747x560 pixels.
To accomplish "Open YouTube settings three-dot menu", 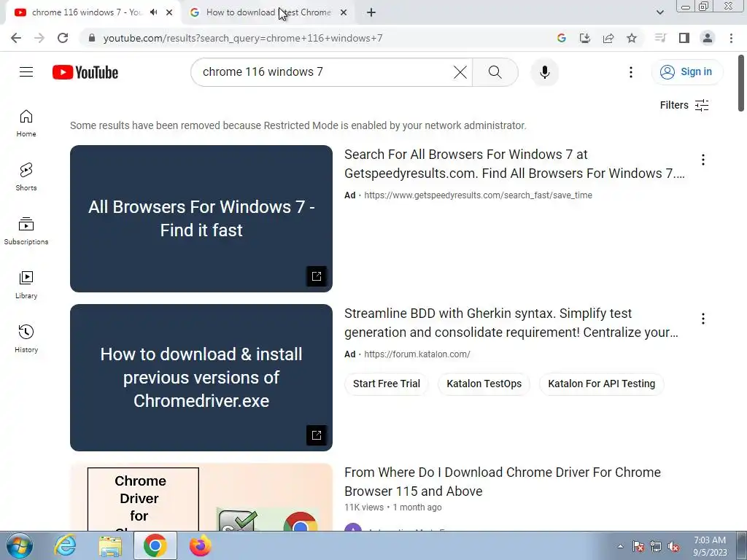I will click(x=631, y=72).
